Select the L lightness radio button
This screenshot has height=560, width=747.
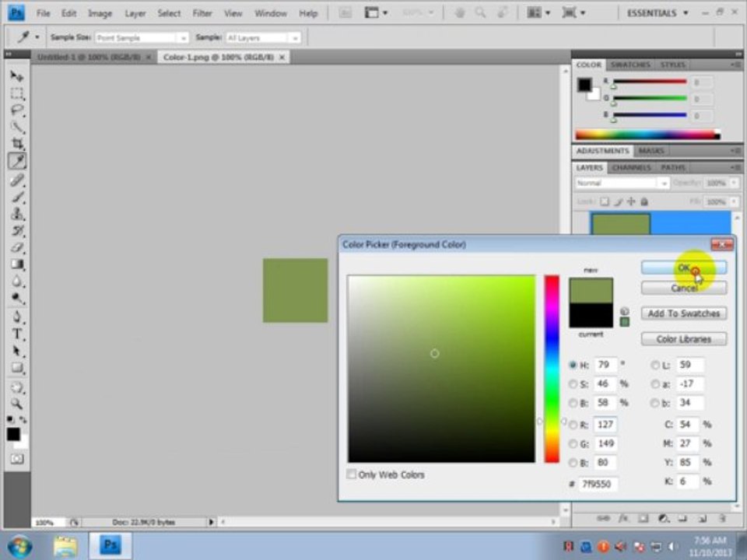pyautogui.click(x=655, y=366)
